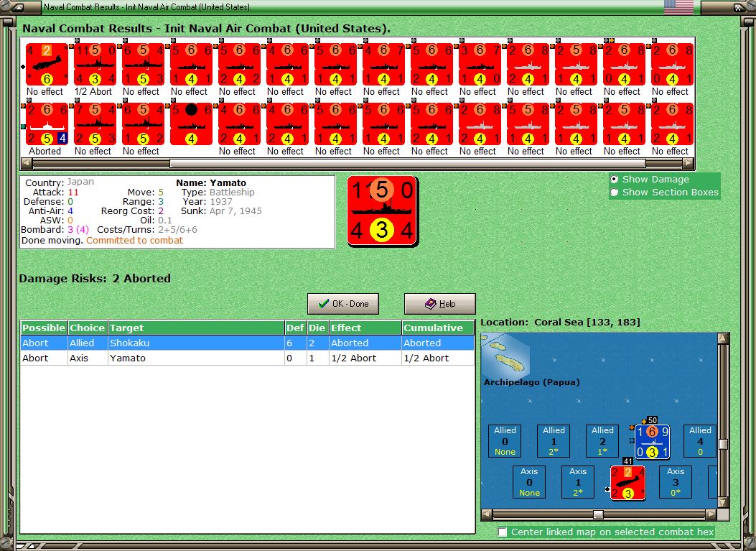Click the Possible column header

(44, 328)
